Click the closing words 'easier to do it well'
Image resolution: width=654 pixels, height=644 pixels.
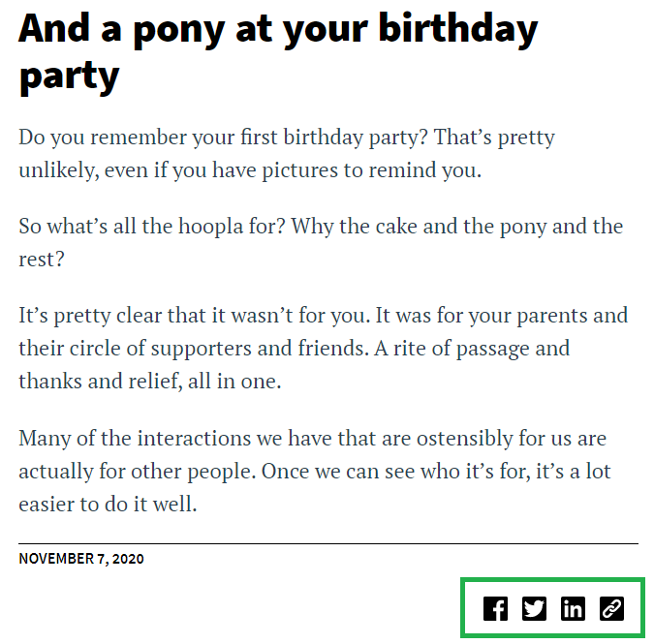(x=108, y=504)
